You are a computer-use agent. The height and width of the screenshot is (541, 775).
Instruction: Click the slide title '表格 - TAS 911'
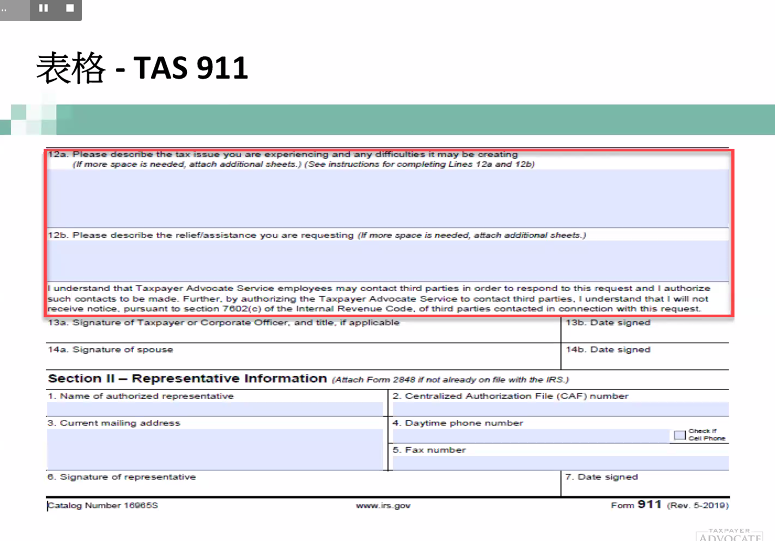pos(142,68)
